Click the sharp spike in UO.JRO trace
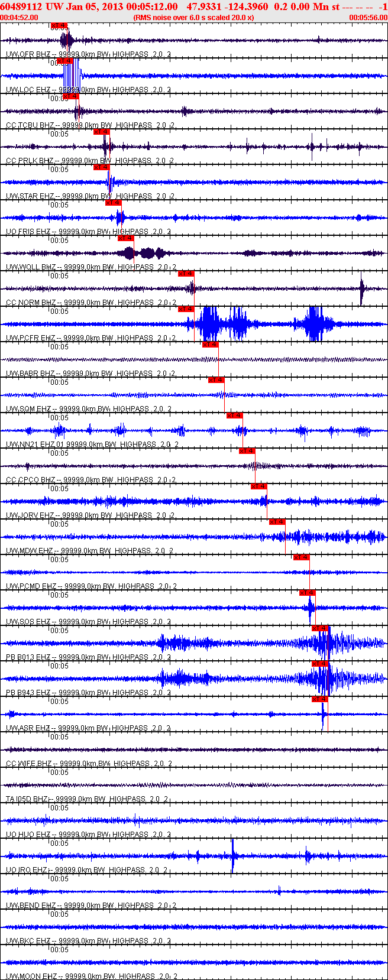Screen dimensions: 388x980 pyautogui.click(x=232, y=855)
